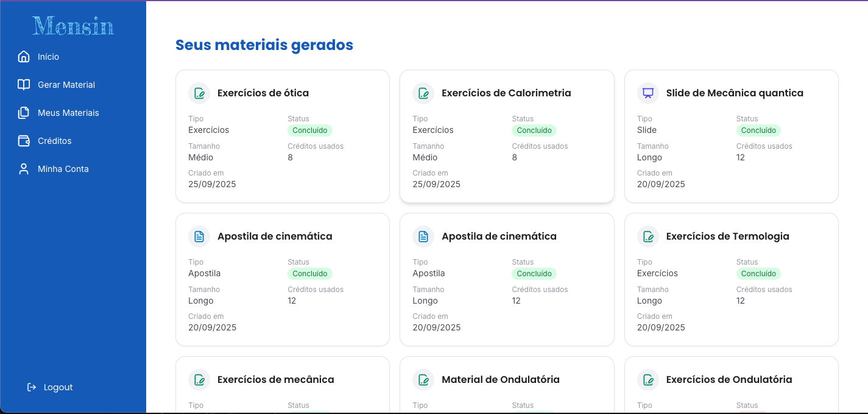Screen dimensions: 868x414
Task: Open the Meus Materiais stacked-pages icon
Action: [x=23, y=112]
